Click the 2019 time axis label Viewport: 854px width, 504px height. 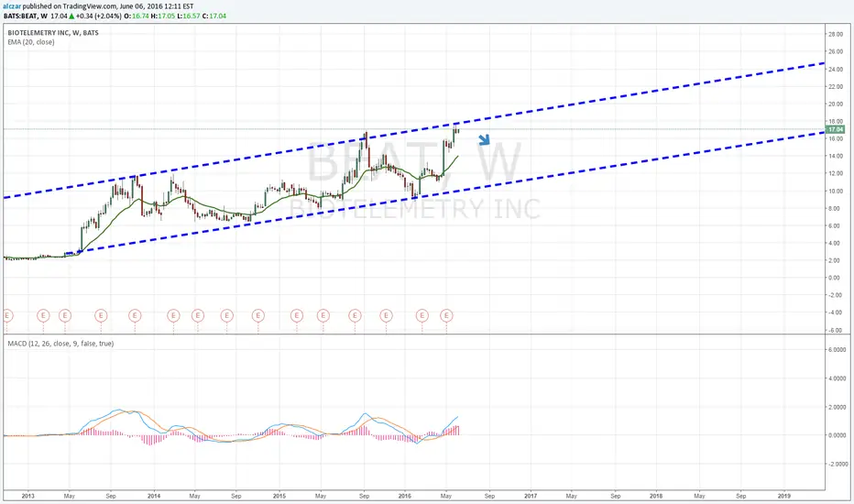784,496
